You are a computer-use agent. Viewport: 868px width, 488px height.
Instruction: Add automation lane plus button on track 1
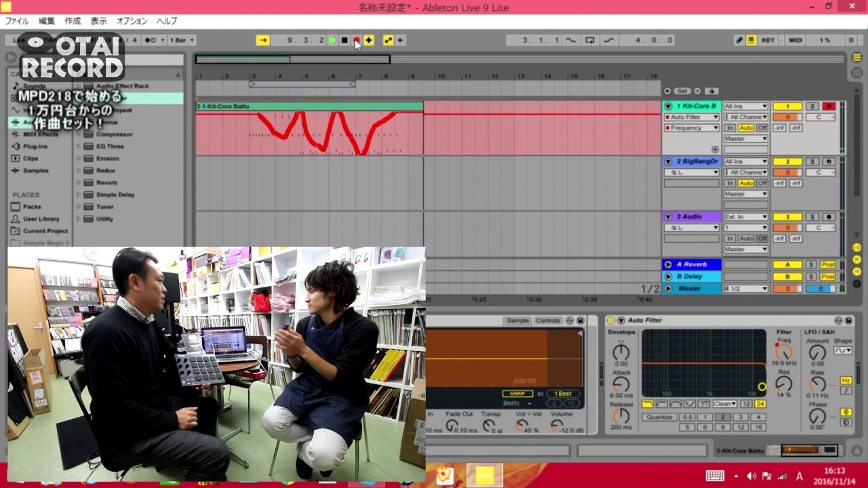[x=715, y=149]
